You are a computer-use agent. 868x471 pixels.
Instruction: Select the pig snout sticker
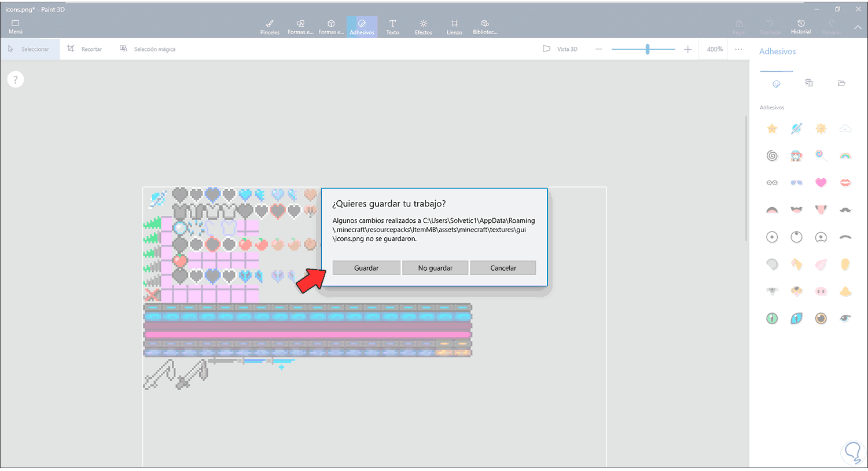(821, 292)
